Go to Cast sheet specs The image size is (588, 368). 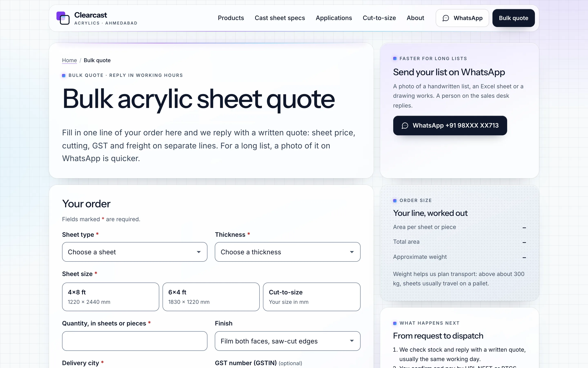[280, 18]
